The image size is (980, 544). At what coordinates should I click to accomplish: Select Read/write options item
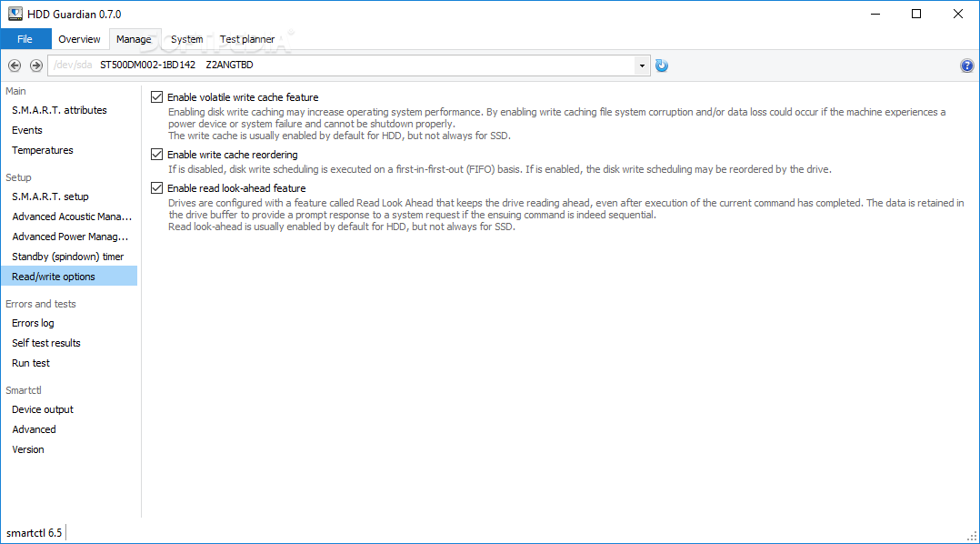tap(69, 277)
